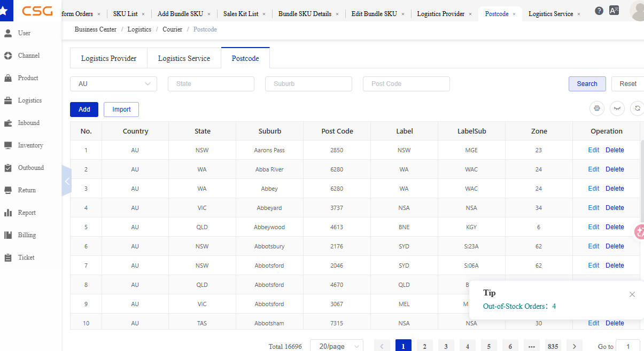The width and height of the screenshot is (644, 351).
Task: Click the Search button
Action: click(587, 84)
